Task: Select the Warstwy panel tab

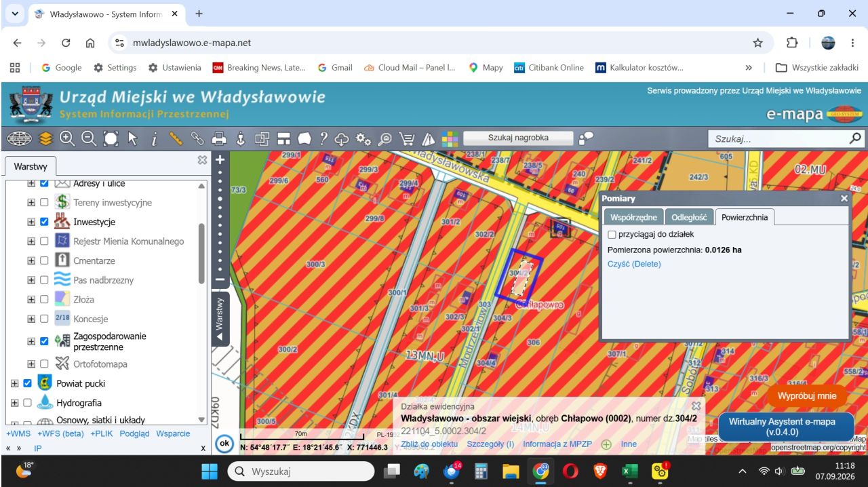Action: pyautogui.click(x=30, y=166)
